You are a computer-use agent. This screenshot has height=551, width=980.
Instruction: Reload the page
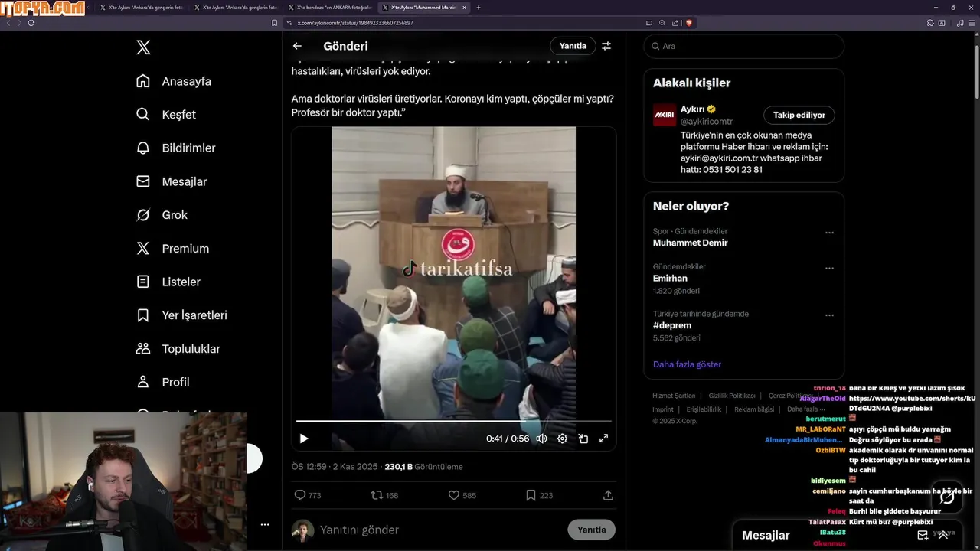coord(31,23)
